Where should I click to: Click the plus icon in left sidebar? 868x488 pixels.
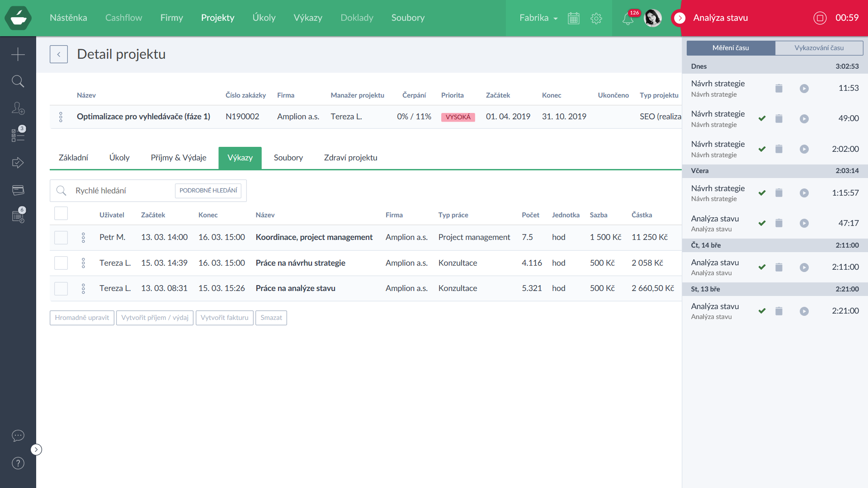18,54
